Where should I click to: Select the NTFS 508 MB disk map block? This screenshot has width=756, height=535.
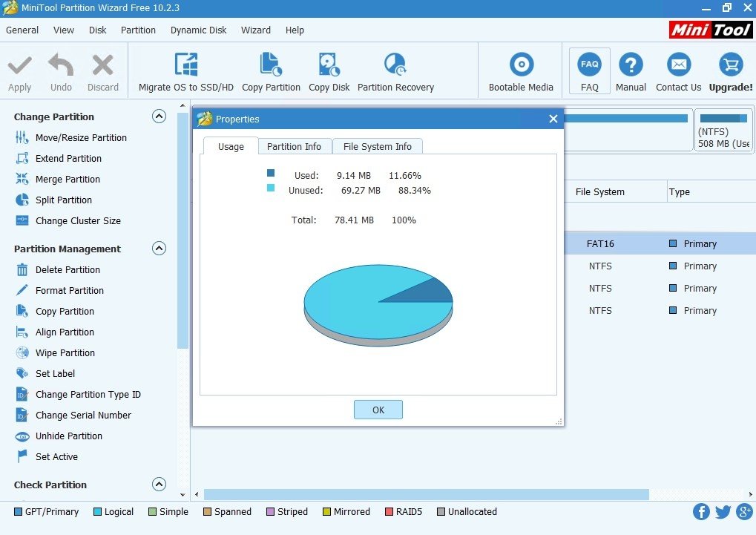tap(723, 131)
